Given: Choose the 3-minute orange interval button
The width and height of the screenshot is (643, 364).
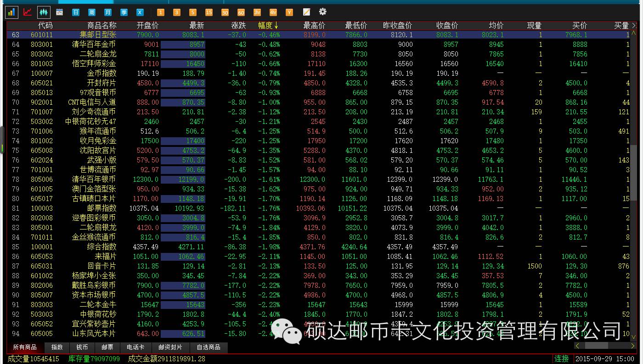Looking at the screenshot, I should pyautogui.click(x=177, y=12).
